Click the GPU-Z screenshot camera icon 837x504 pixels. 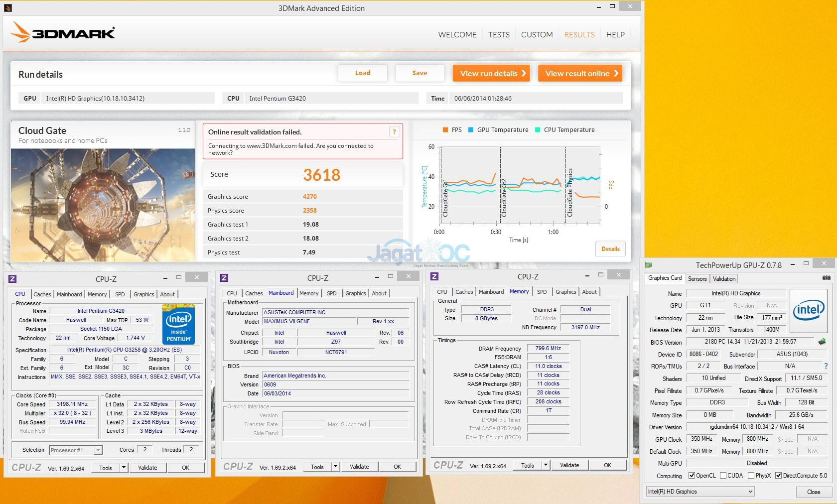(826, 278)
